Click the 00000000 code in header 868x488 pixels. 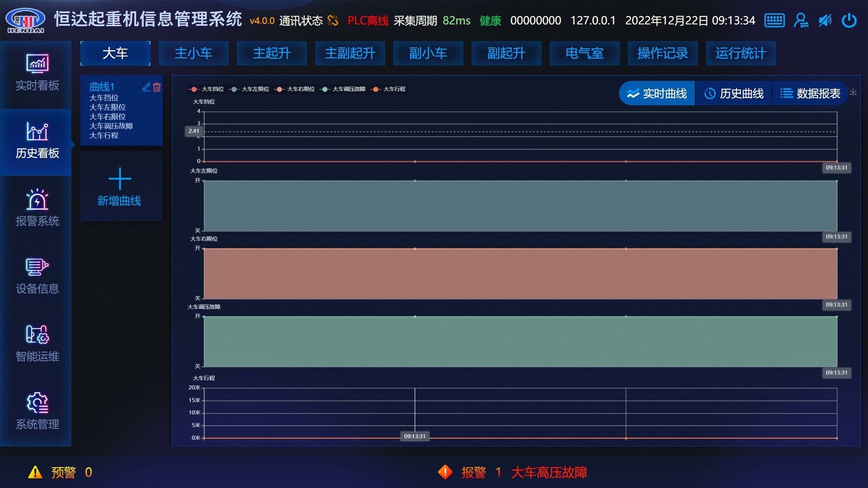pyautogui.click(x=536, y=20)
